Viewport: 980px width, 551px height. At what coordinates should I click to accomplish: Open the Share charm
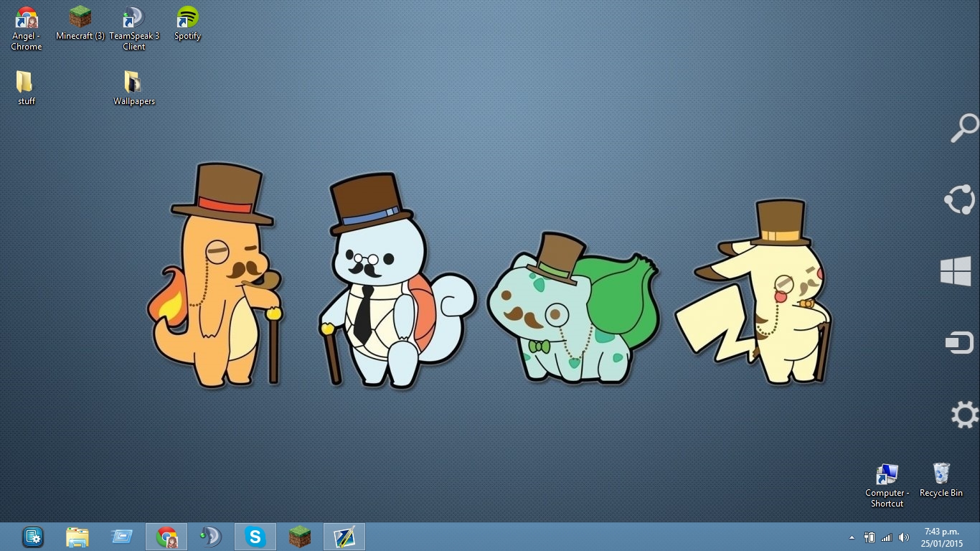(x=960, y=199)
